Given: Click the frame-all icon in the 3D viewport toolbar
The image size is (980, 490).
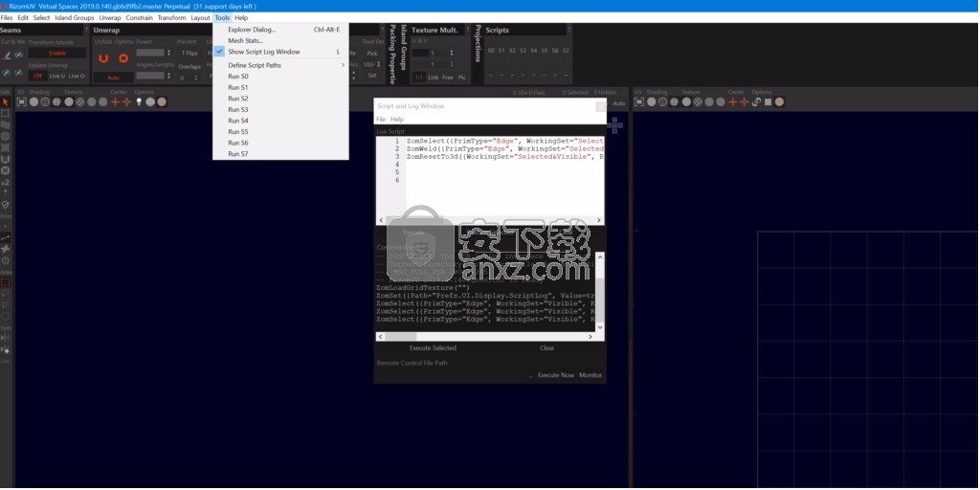Looking at the screenshot, I should click(21, 101).
